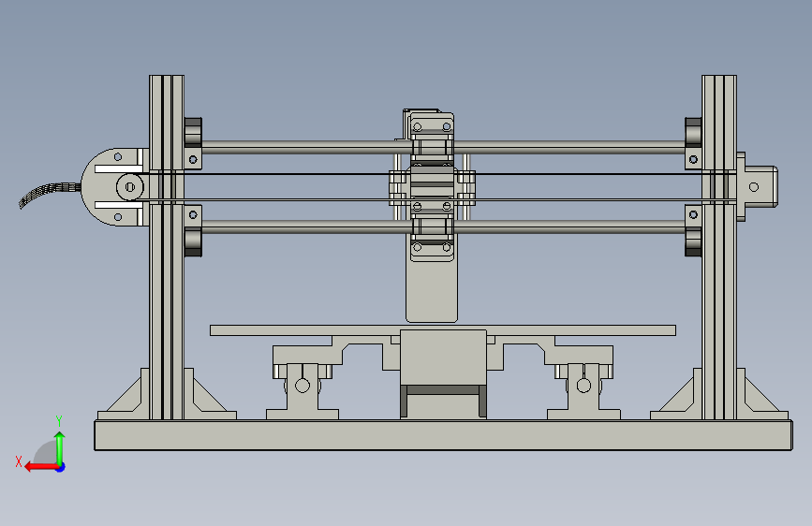Image resolution: width=812 pixels, height=526 pixels.
Task: Select the upper horizontal guide rod
Action: tap(443, 148)
